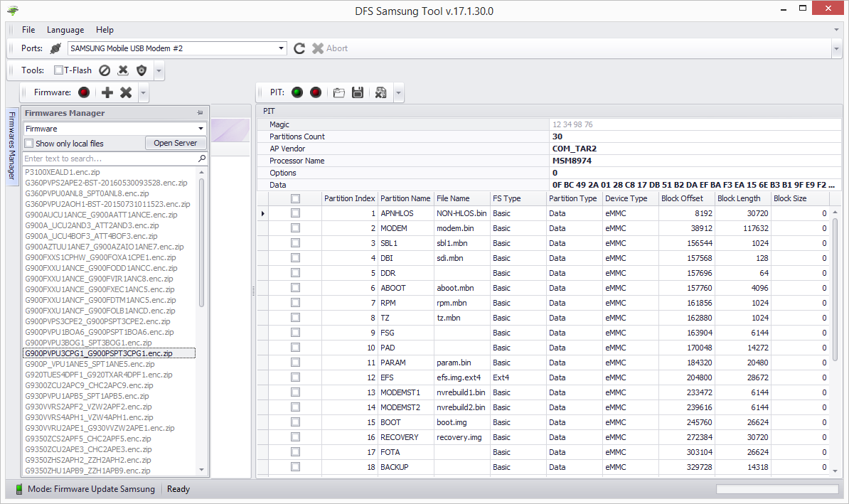Check the ABOOT partition checkbox
The width and height of the screenshot is (849, 504).
(x=295, y=288)
